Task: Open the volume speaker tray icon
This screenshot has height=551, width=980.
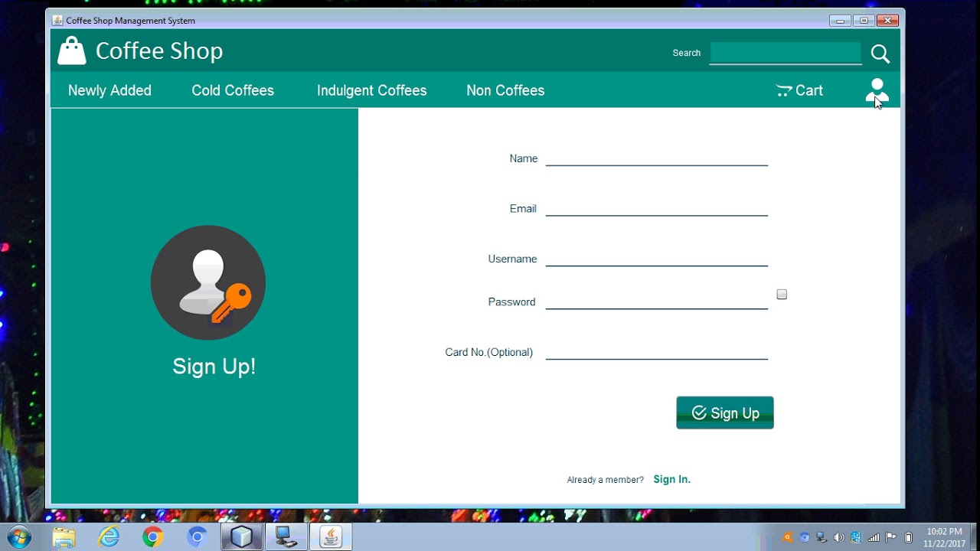Action: tap(839, 537)
